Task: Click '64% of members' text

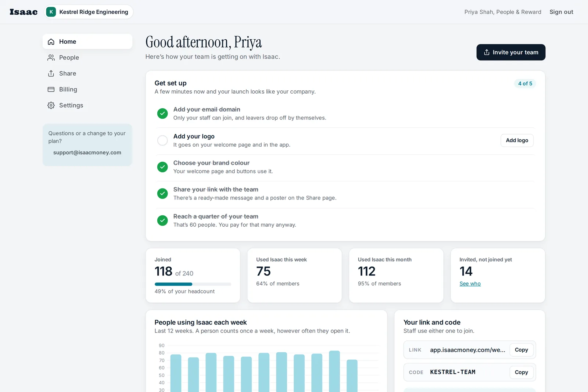Action: click(278, 284)
